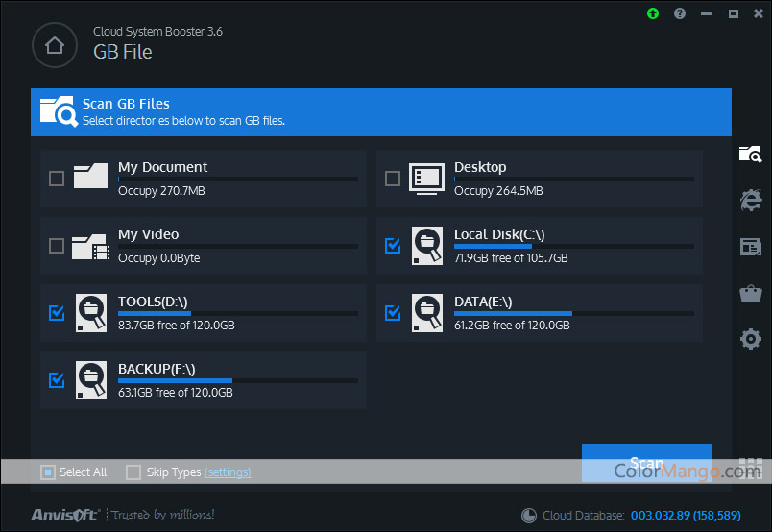This screenshot has width=772, height=532.
Task: Open the toolbox basket sidebar icon
Action: point(750,293)
